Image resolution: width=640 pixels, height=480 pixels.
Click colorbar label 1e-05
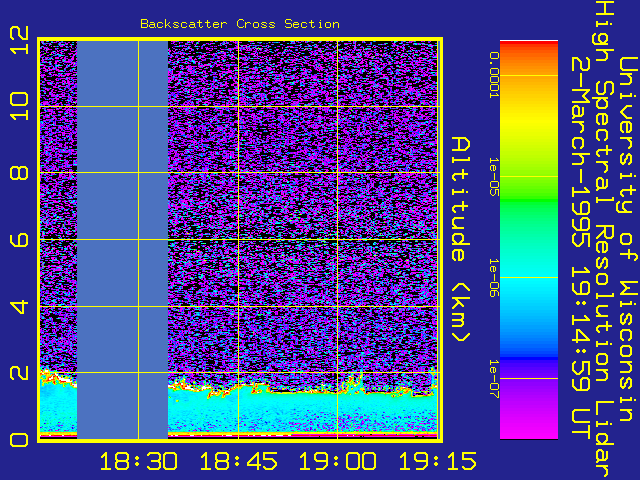pyautogui.click(x=494, y=176)
